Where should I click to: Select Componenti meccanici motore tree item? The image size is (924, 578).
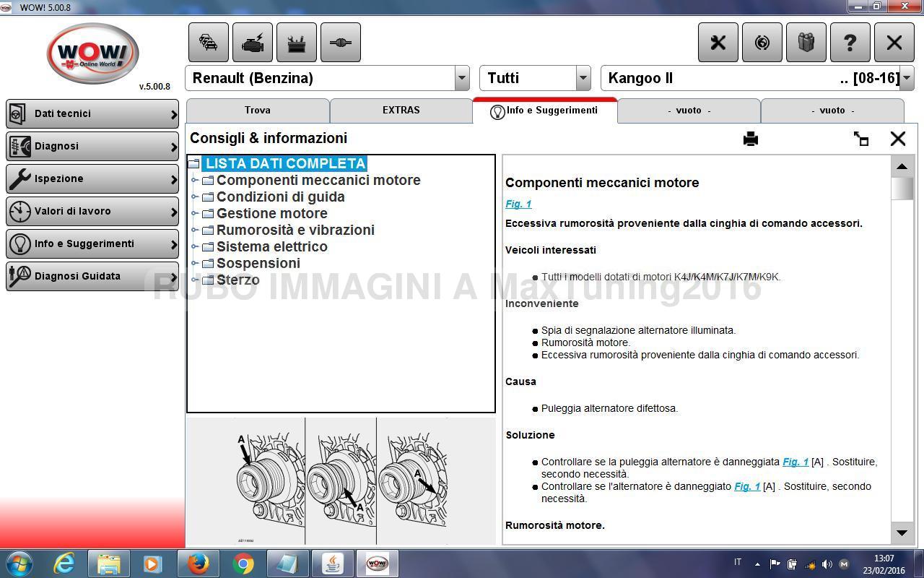pyautogui.click(x=318, y=181)
